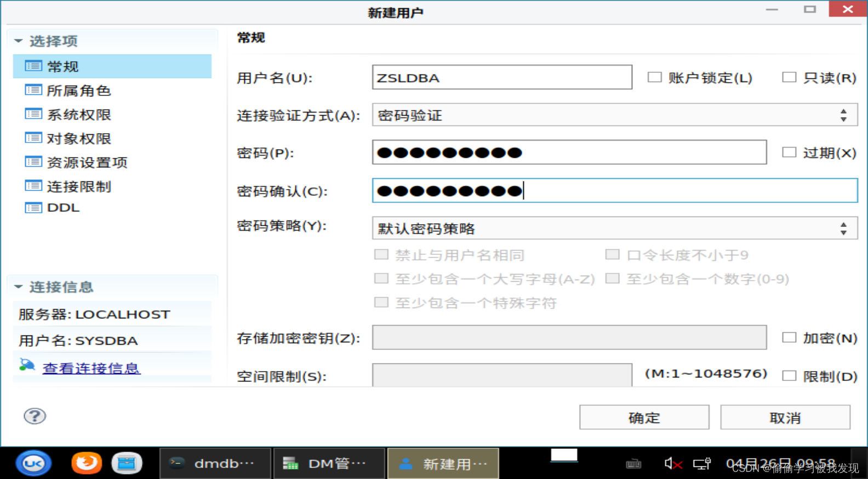Toggle the 限制(D) space limit checkbox
The height and width of the screenshot is (479, 868).
[789, 376]
